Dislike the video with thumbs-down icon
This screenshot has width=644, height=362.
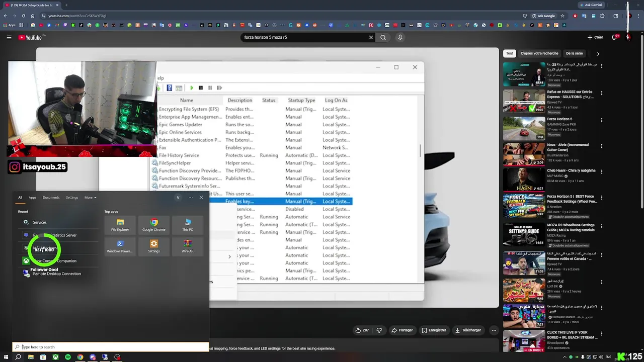pyautogui.click(x=379, y=330)
